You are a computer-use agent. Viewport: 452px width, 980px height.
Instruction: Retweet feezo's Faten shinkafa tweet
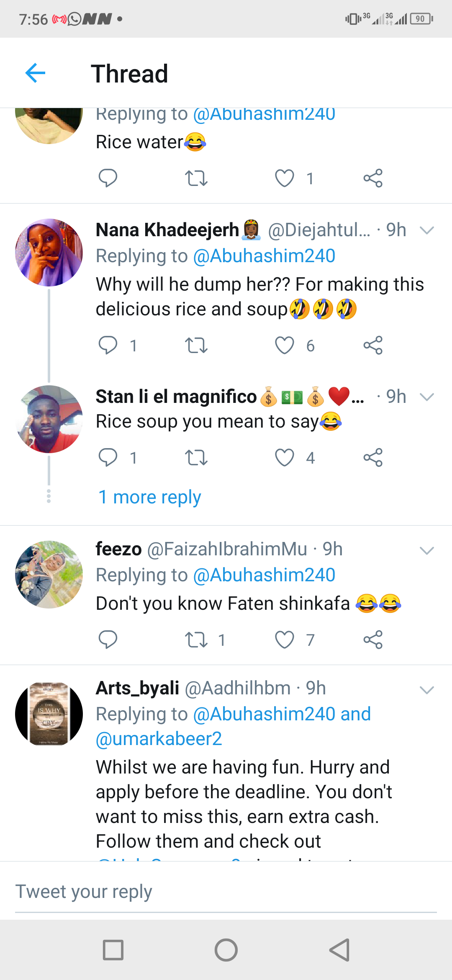tap(196, 640)
